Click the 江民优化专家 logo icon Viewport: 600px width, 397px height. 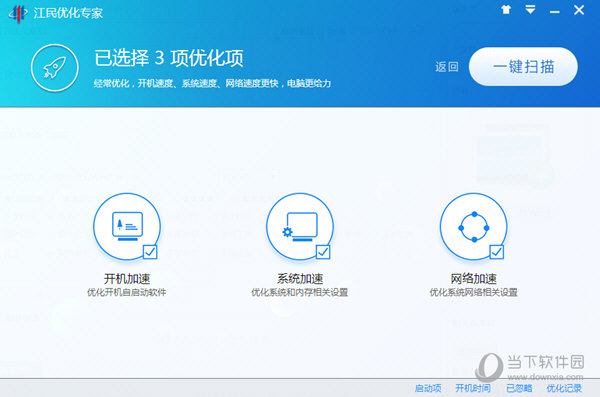tap(18, 13)
